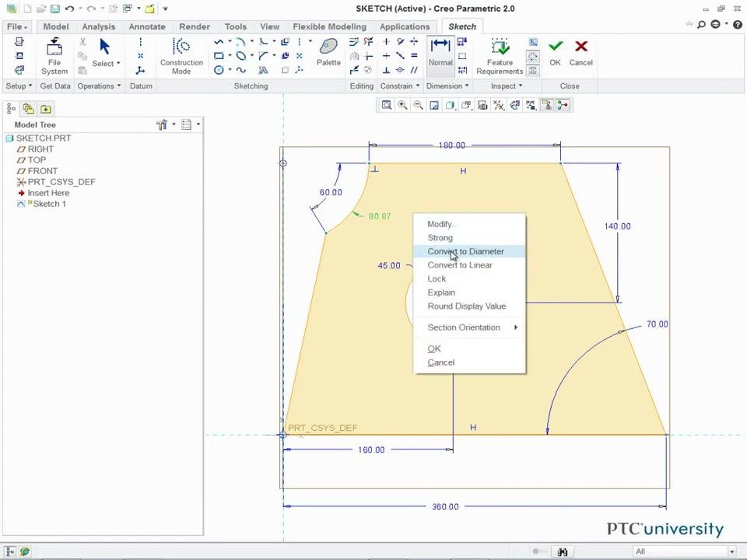
Task: Click the Refit zoom icon
Action: coord(387,105)
